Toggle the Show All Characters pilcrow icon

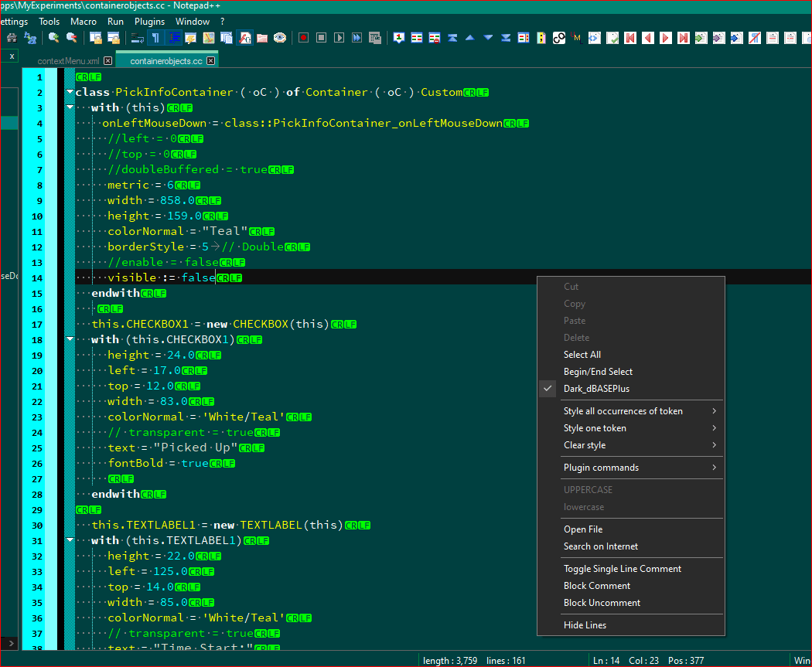tap(155, 36)
